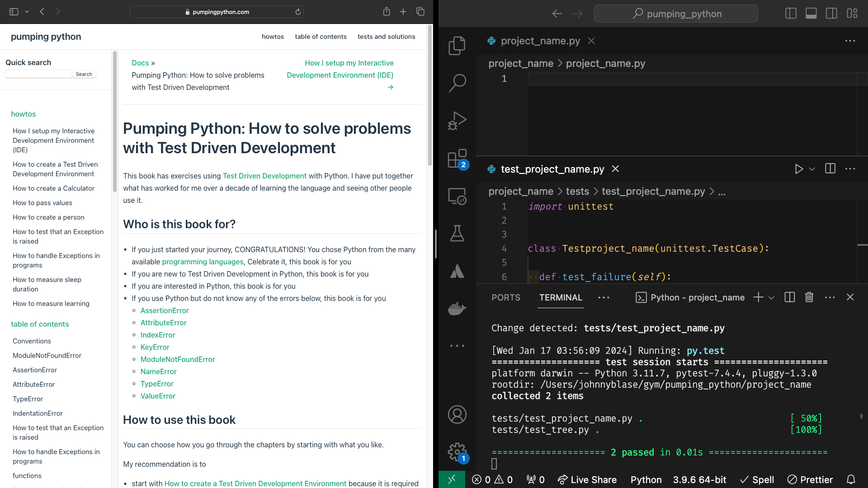
Task: Open Safari sidebar dropdown chevron
Action: (x=27, y=12)
